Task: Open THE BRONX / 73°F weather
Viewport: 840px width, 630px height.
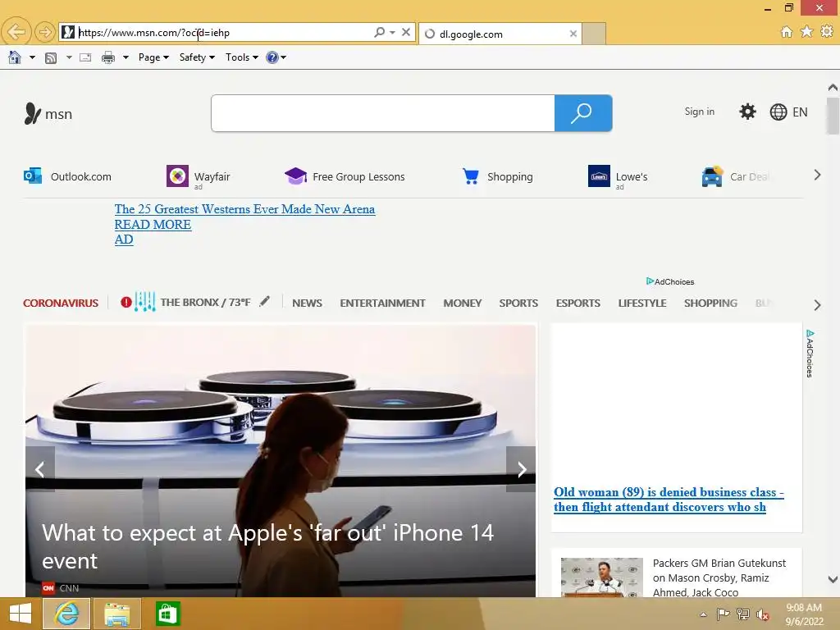Action: pyautogui.click(x=205, y=302)
